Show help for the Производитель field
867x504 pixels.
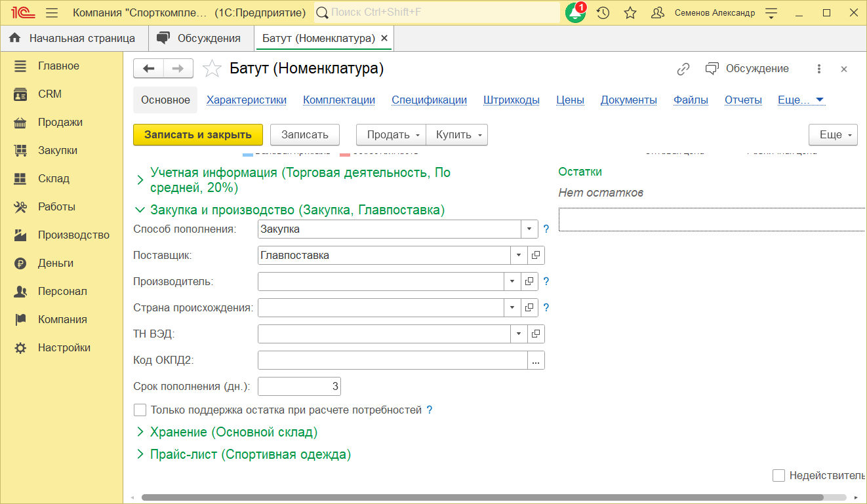[546, 282]
